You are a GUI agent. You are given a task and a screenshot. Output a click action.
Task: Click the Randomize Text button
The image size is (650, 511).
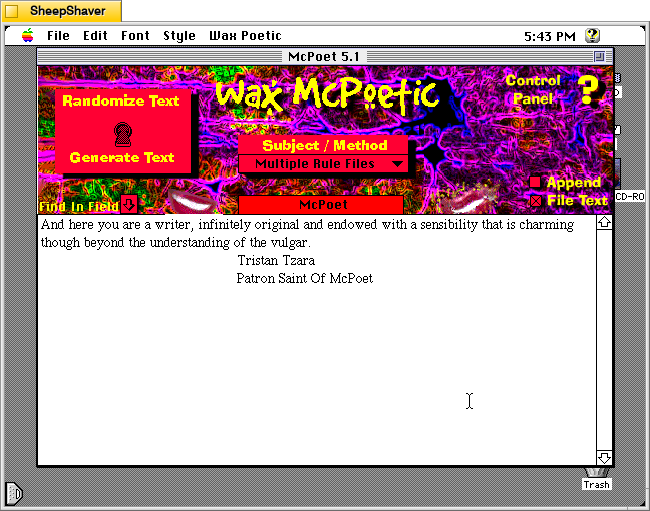121,101
